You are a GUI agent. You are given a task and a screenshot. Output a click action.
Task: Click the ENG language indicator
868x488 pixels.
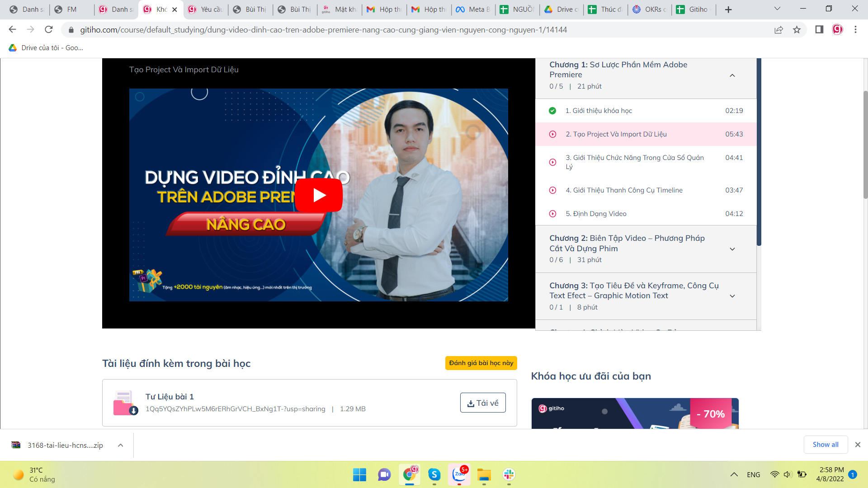click(754, 474)
